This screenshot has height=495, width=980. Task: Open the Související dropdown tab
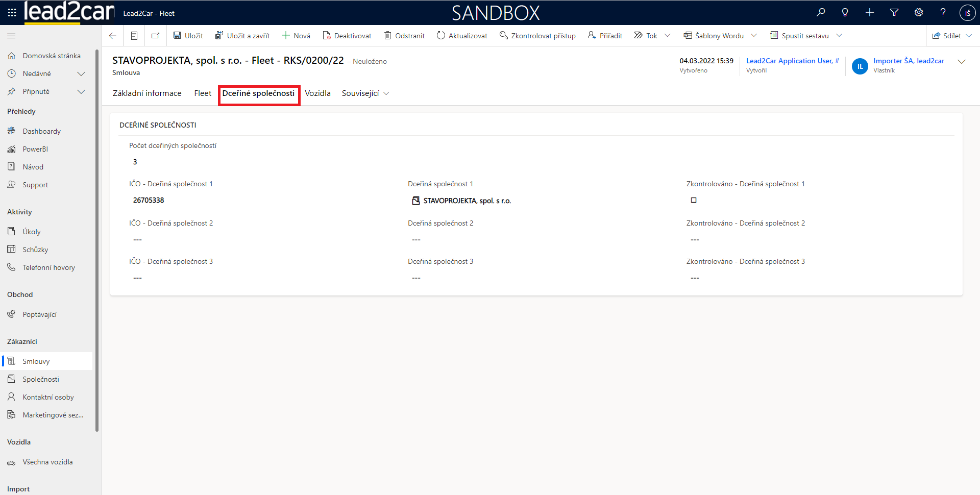click(365, 93)
